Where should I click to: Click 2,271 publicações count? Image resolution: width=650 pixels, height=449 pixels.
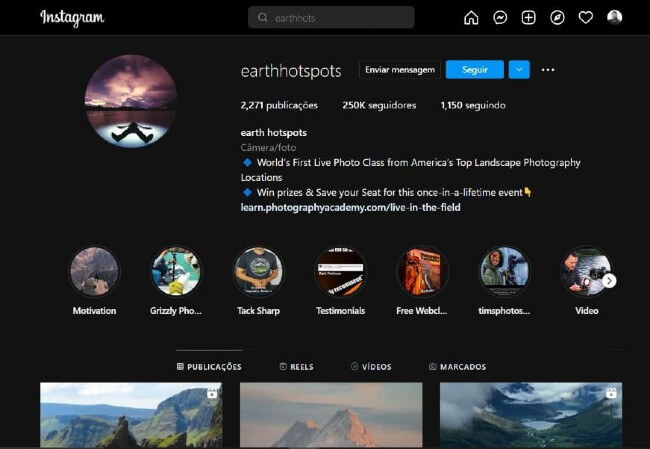tap(279, 105)
